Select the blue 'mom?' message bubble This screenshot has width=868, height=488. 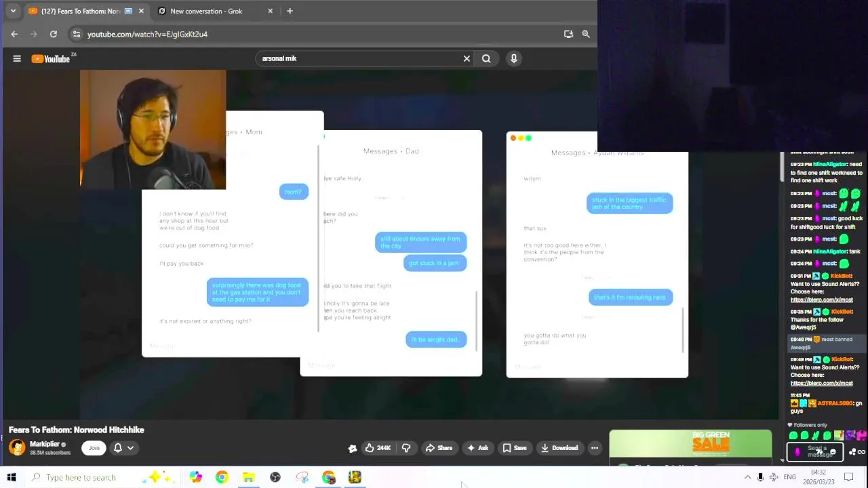coord(294,192)
